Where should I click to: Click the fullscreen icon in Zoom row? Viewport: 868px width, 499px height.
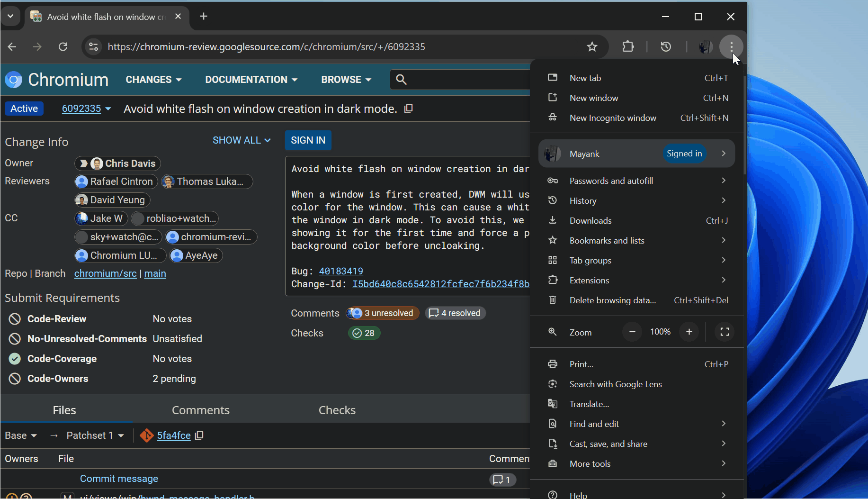click(x=725, y=332)
